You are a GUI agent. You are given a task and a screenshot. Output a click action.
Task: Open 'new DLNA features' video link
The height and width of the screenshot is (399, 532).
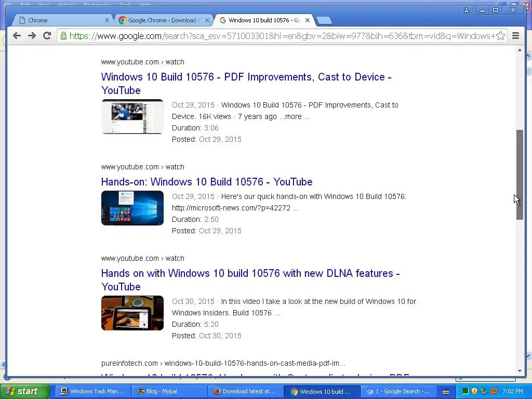tap(250, 280)
